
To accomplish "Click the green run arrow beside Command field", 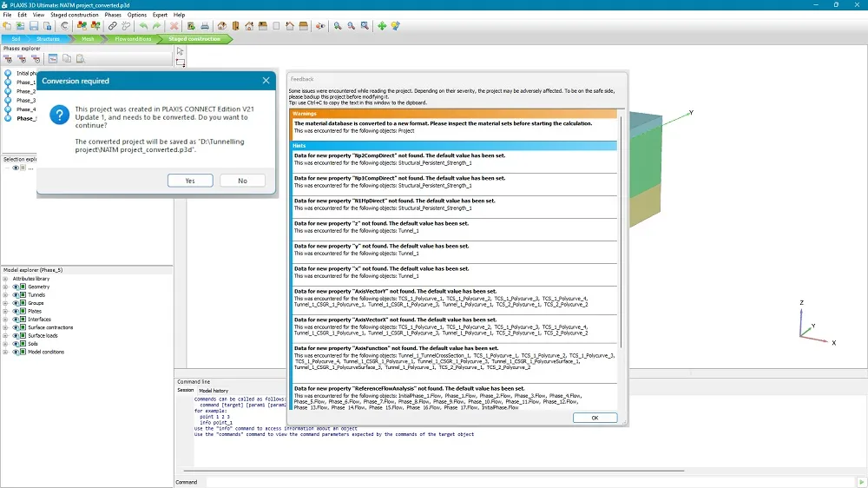I will pyautogui.click(x=861, y=483).
